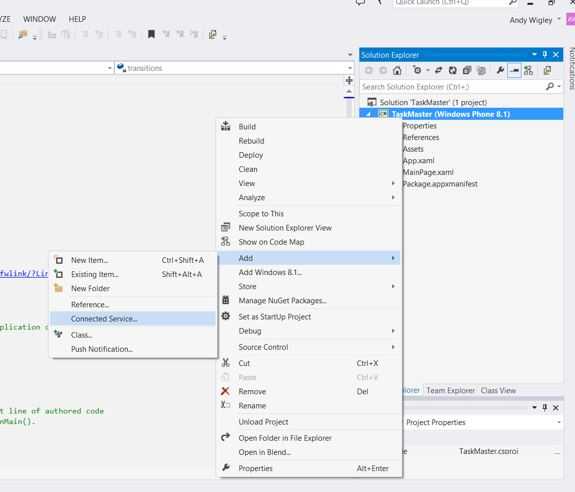
Task: Click the Cut scissors icon
Action: click(x=226, y=363)
